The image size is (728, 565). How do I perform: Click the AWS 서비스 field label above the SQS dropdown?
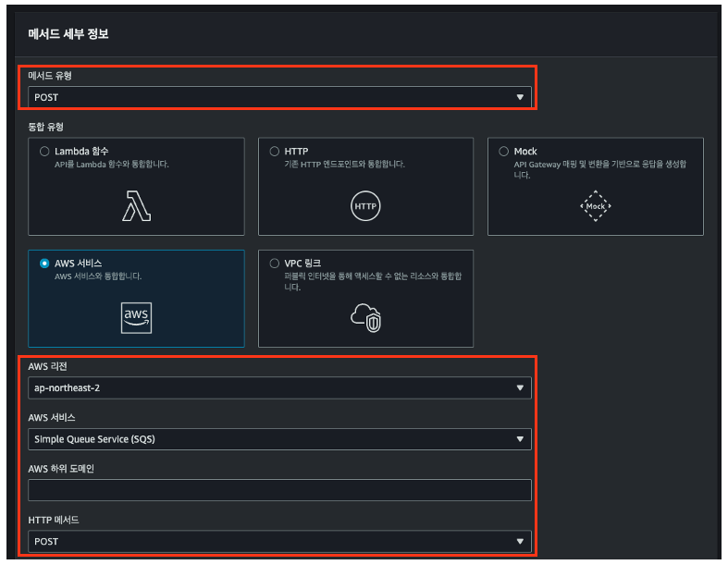52,417
